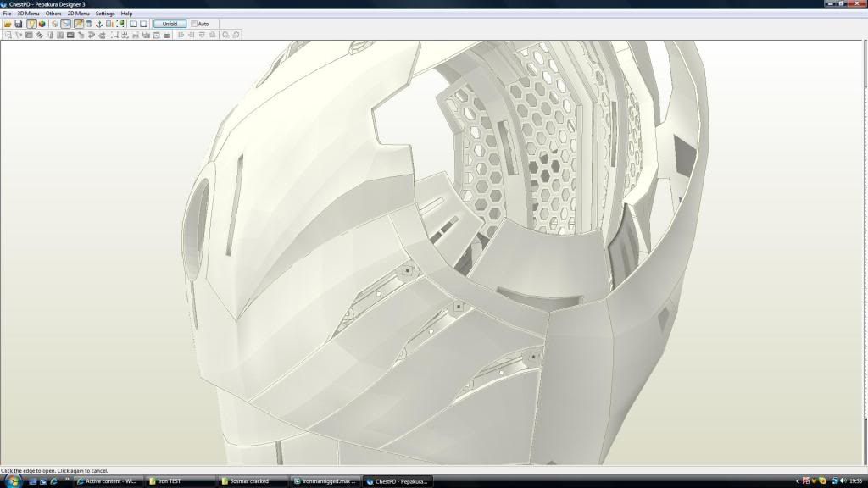Open the File menu
Screen dimensions: 868x488
[7, 14]
